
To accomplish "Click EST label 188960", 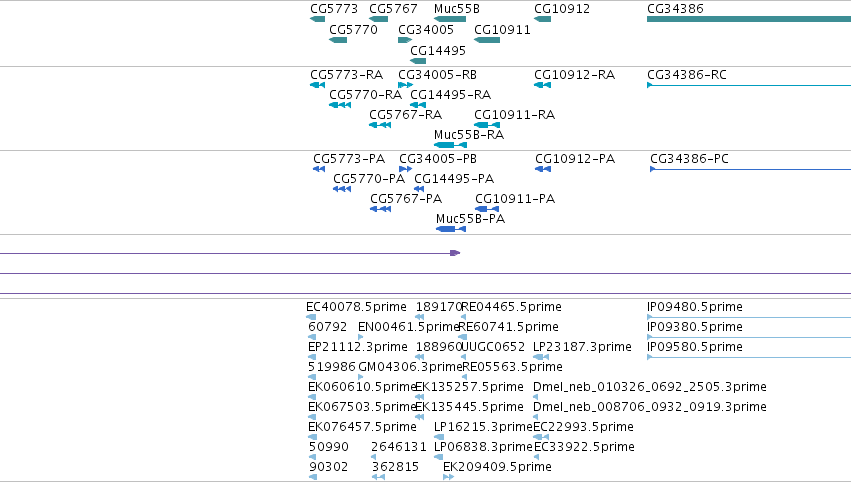I will point(439,347).
